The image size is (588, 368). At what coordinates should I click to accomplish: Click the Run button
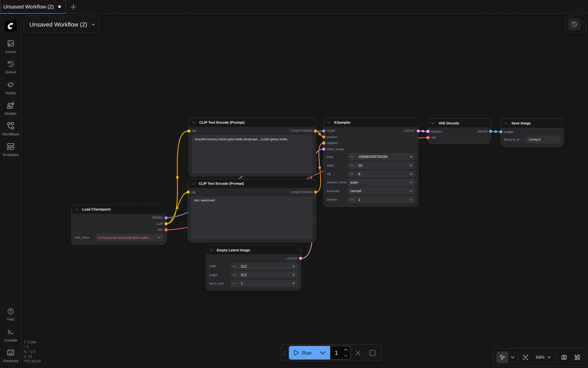303,353
